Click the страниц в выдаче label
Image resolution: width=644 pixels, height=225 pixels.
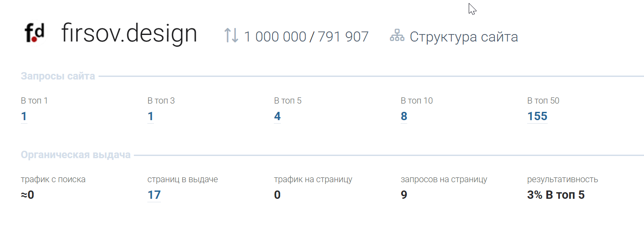click(x=182, y=179)
